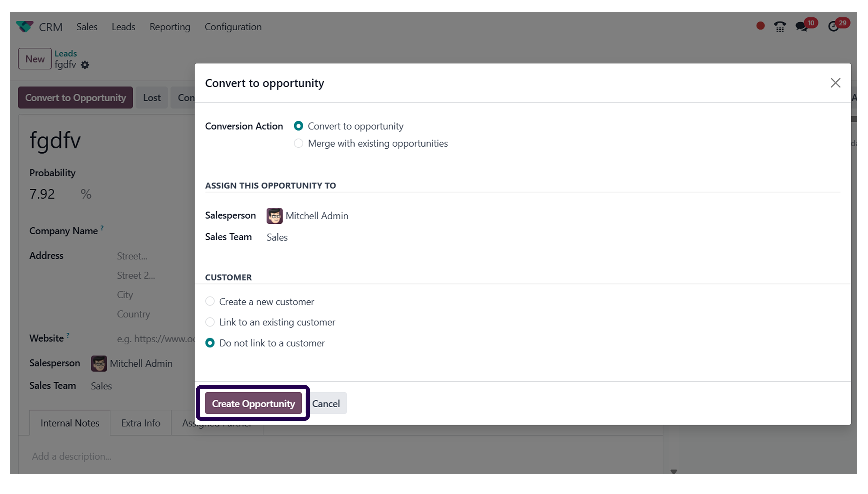868x494 pixels.
Task: Click the Create Opportunity button
Action: pos(253,403)
